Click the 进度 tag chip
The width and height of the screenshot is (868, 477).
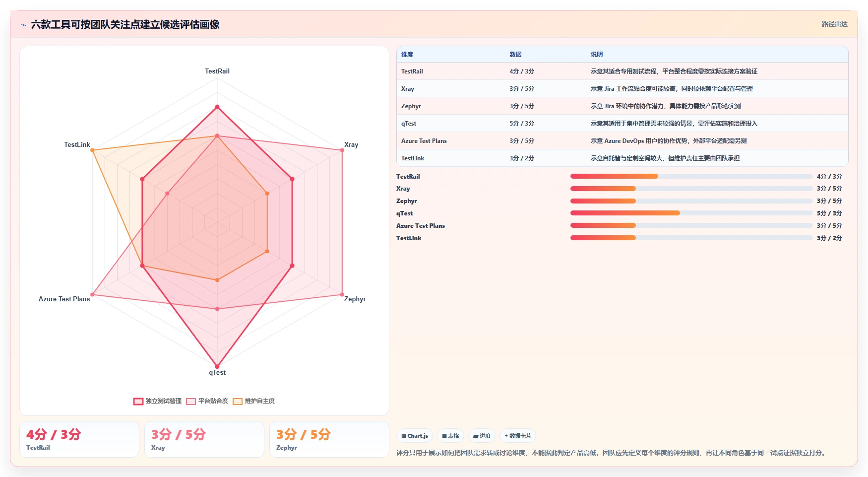(x=482, y=436)
